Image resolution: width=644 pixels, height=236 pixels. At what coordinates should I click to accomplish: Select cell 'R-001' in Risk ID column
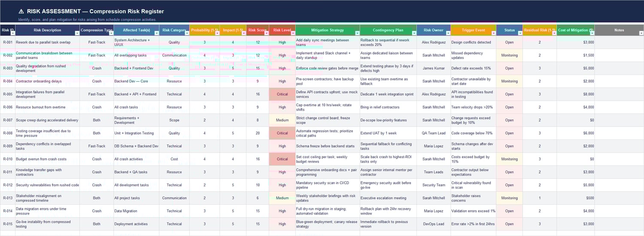(8, 42)
